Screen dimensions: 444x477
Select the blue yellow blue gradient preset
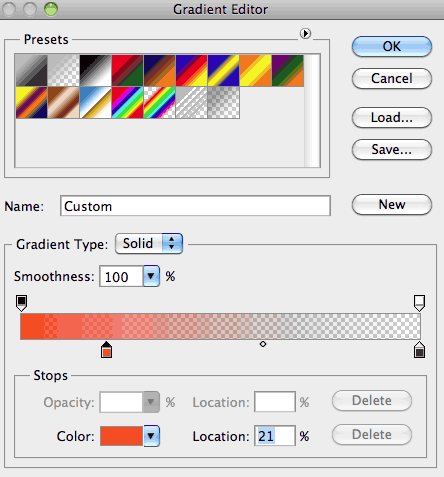[x=223, y=71]
